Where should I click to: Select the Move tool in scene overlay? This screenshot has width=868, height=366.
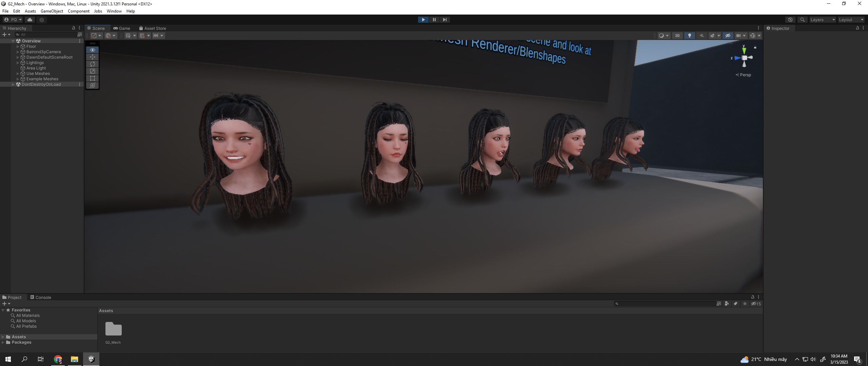point(93,57)
